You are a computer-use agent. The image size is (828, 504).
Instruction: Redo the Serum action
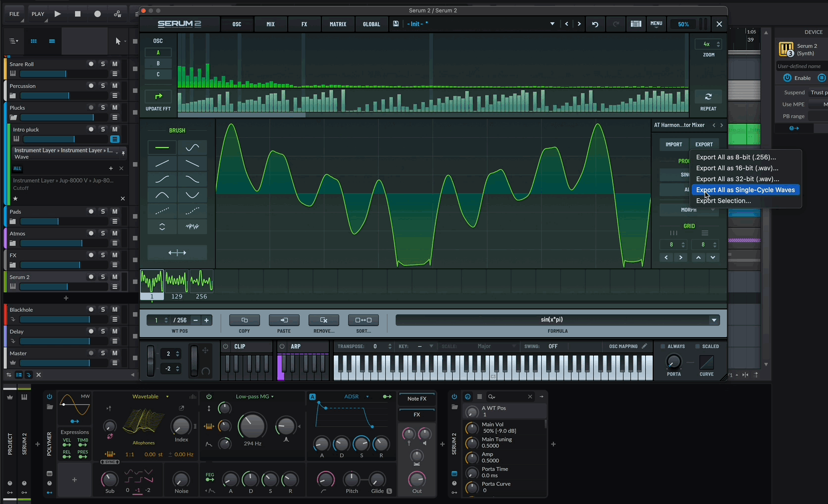pos(616,24)
